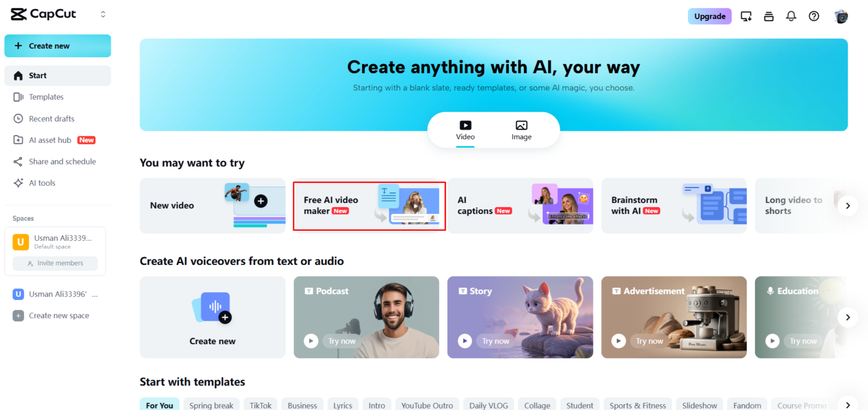The width and height of the screenshot is (868, 410).
Task: Play the Podcast voiceover preview
Action: 311,341
